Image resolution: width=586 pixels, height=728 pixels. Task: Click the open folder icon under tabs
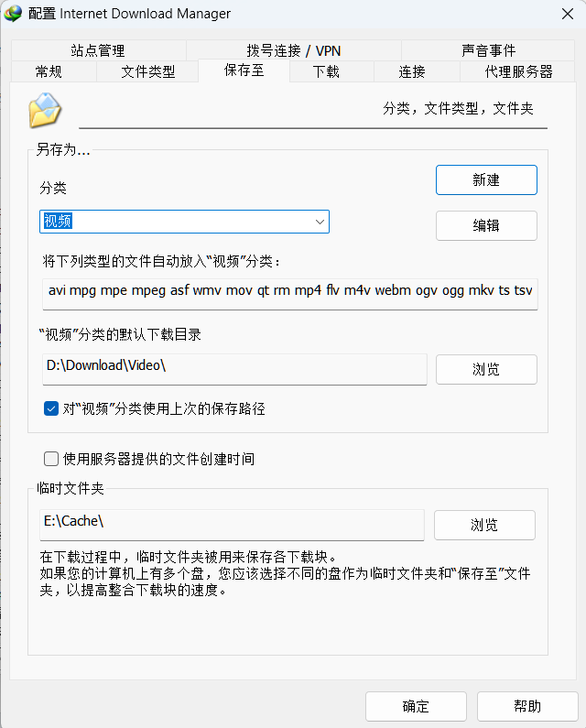[45, 110]
